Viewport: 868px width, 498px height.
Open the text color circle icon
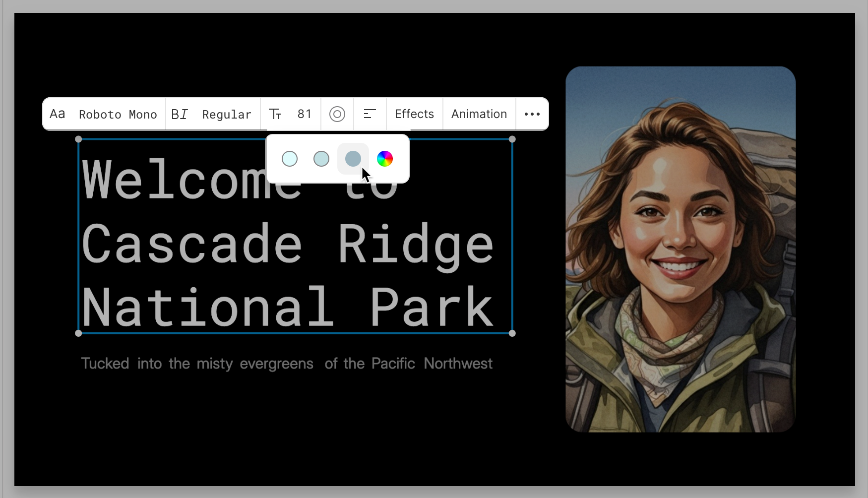[x=337, y=114]
